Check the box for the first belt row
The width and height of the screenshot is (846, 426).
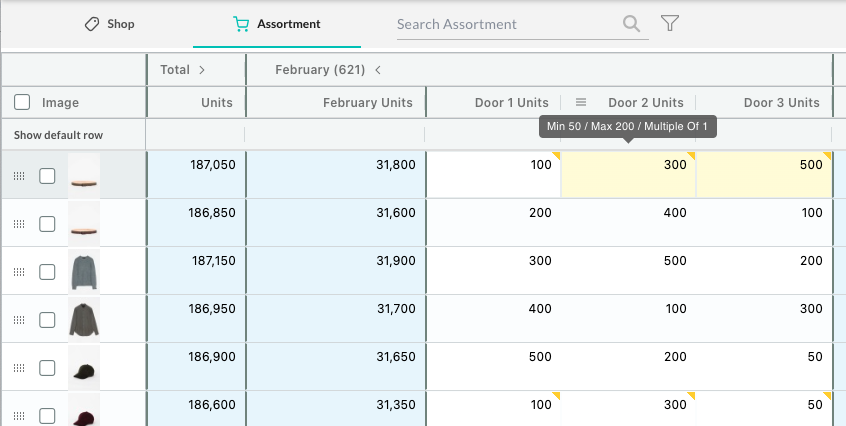tap(47, 176)
